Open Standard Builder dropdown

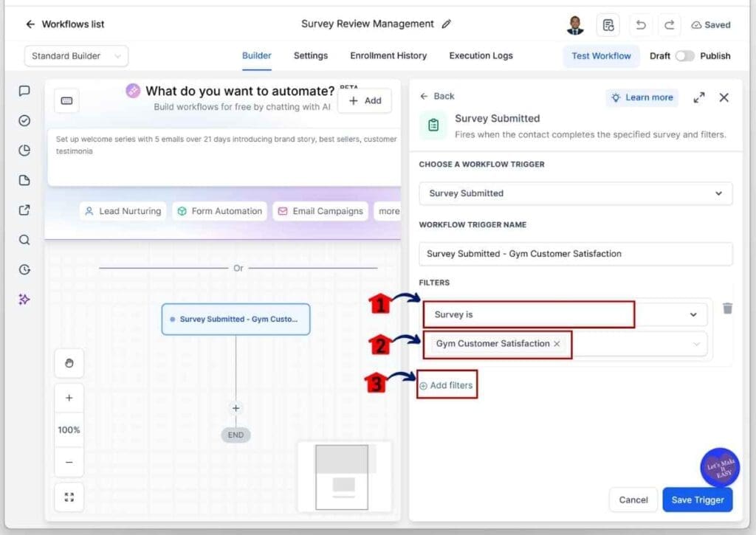(x=76, y=56)
